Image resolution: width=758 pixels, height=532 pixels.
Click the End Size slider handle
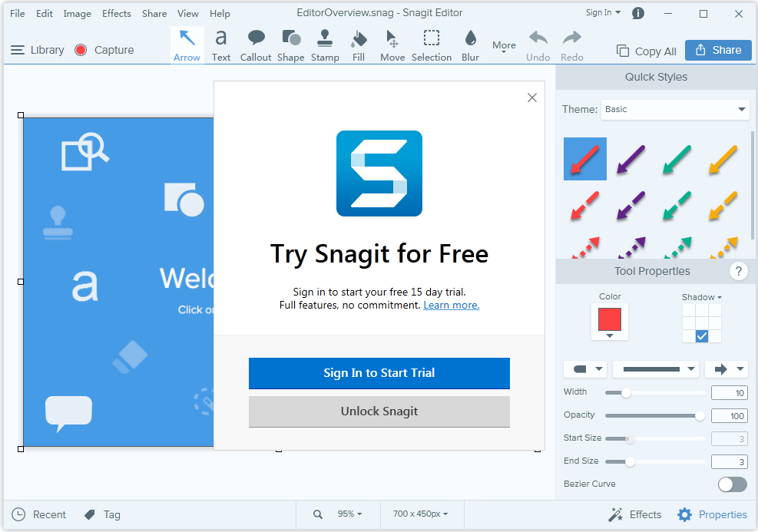coord(630,462)
